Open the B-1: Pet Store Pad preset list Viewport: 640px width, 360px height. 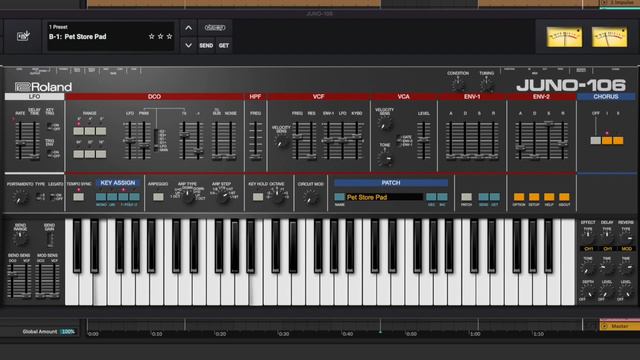click(110, 36)
